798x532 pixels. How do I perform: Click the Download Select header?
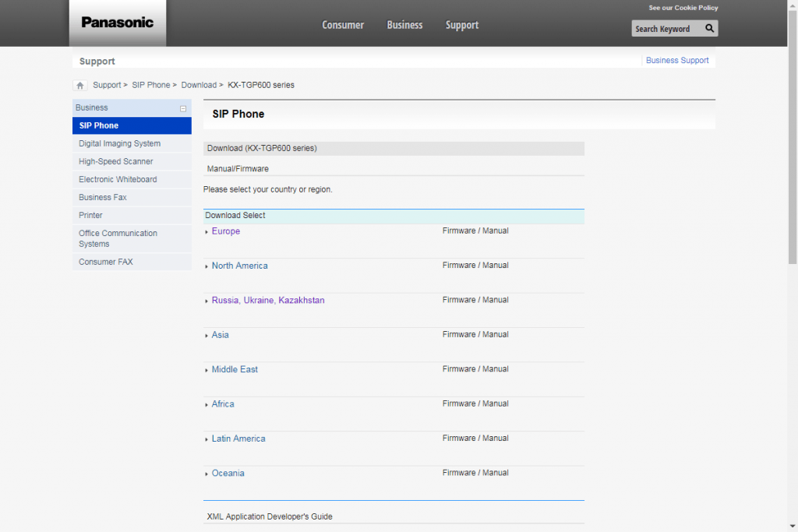coord(394,217)
